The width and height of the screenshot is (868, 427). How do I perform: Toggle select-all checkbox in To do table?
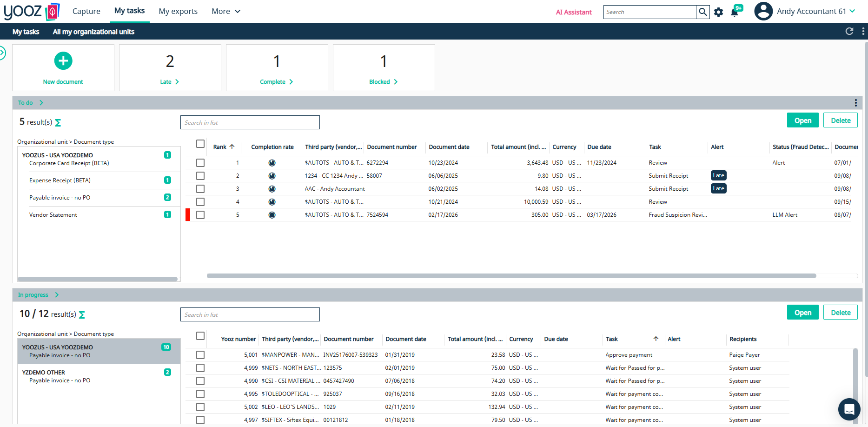[200, 144]
